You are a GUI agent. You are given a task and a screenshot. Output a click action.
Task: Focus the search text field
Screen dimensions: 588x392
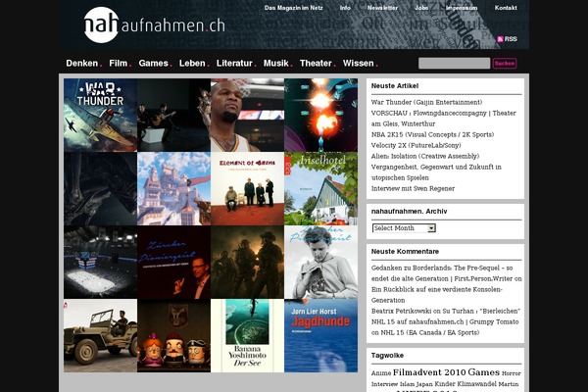coord(454,63)
